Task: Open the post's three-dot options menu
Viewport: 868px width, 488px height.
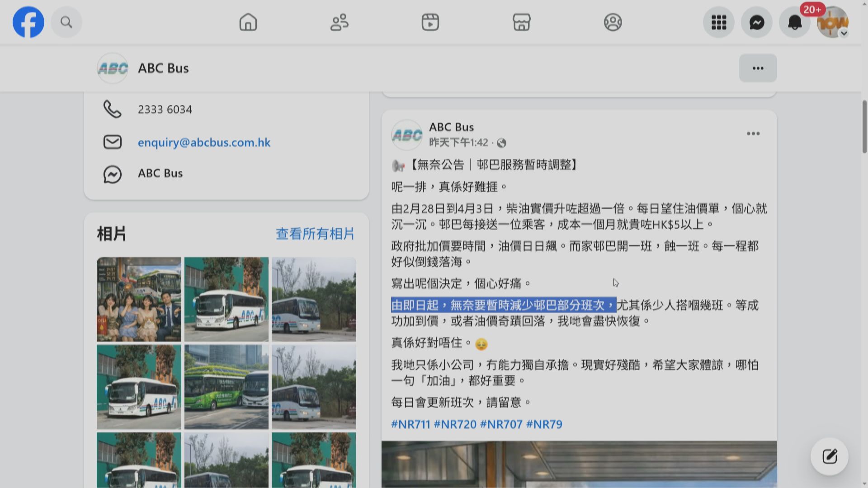Action: (x=753, y=134)
